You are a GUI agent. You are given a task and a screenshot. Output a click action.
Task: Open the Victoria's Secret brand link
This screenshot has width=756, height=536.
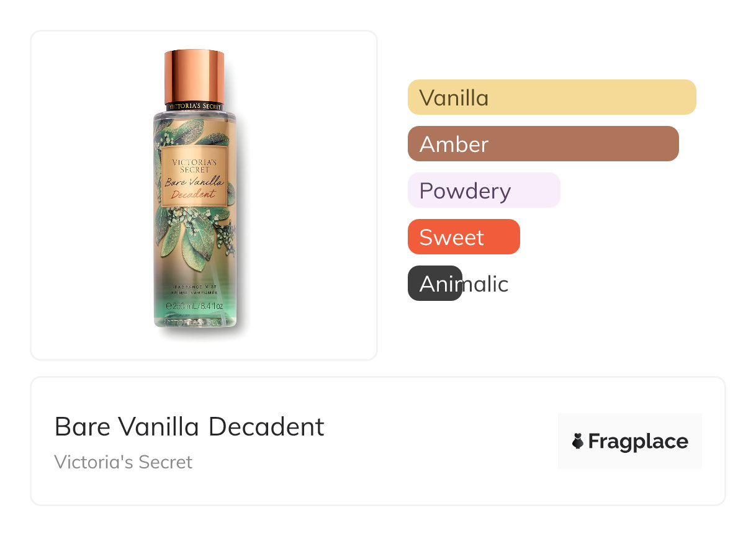[124, 462]
